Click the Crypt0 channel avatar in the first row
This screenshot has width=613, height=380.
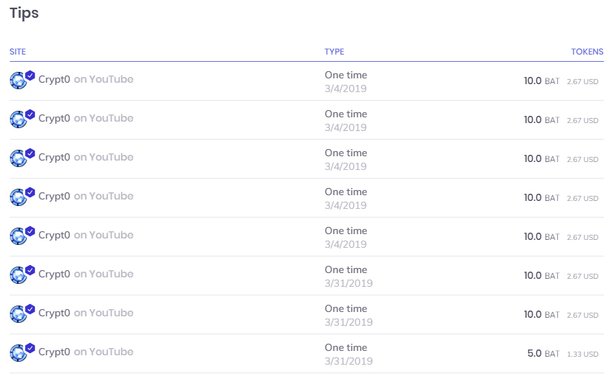coord(18,81)
